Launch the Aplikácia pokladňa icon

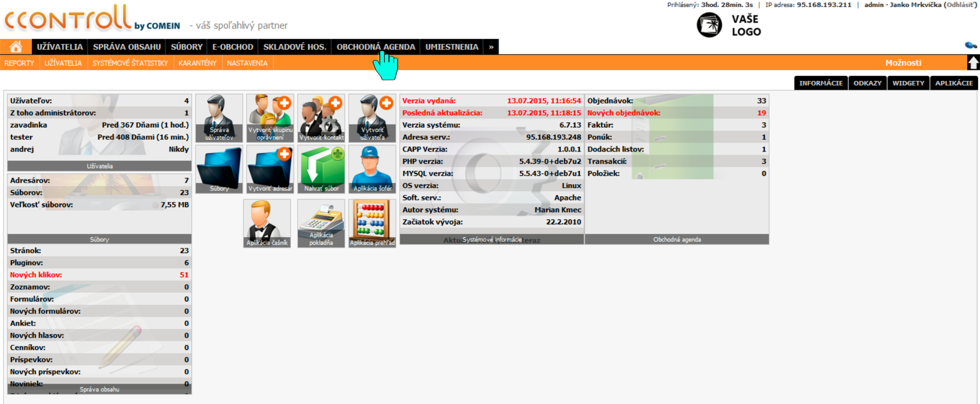[321, 223]
